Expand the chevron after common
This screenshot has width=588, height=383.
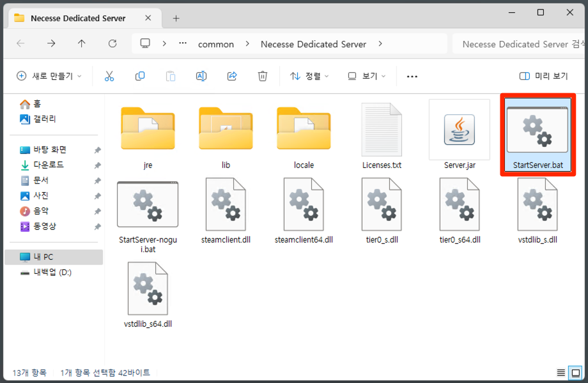247,43
